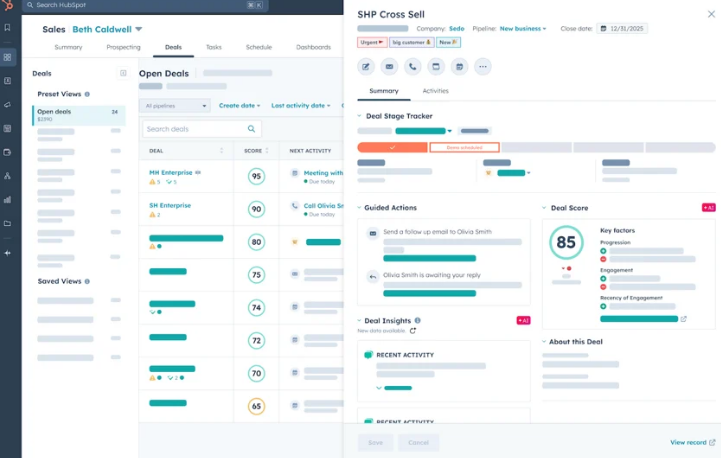721x458 pixels.
Task: Click the HubSpot sprocket logo
Action: pos(9,6)
